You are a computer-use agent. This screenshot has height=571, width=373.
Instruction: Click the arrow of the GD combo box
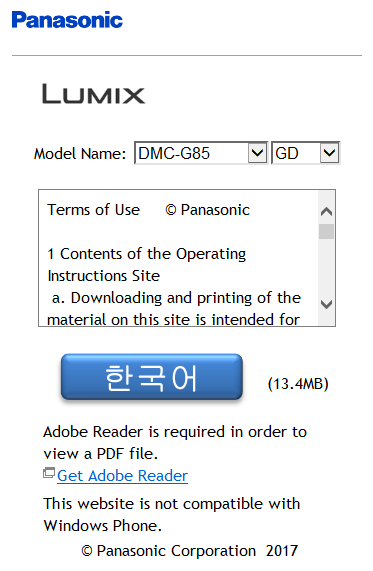click(x=329, y=153)
